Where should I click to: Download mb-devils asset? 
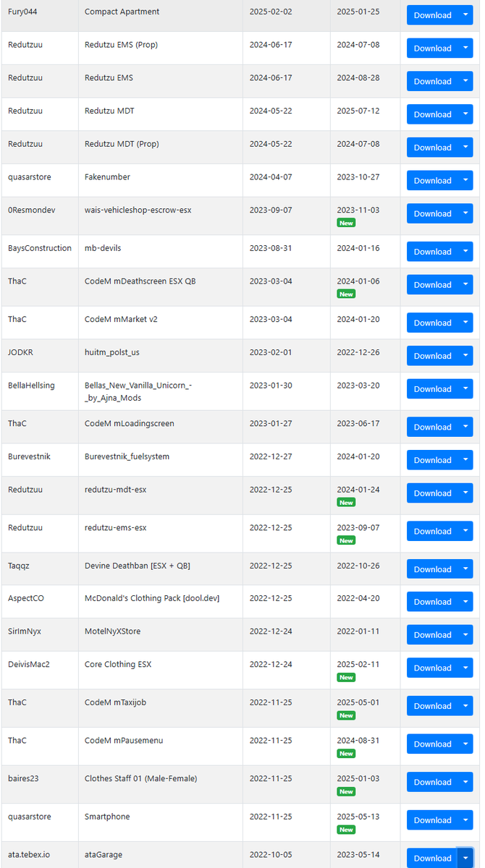432,252
